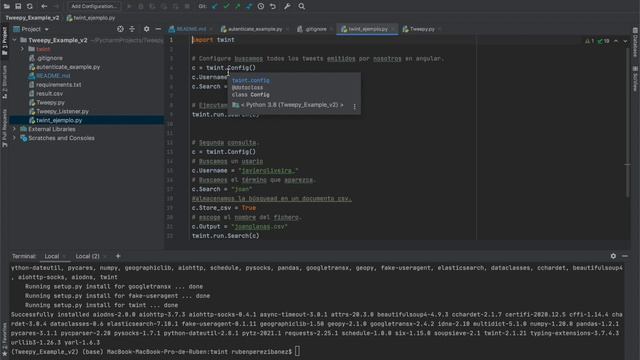Click the Git pull/fetch blue arrow icon
Viewport: 640px width, 360px height.
(x=249, y=6)
